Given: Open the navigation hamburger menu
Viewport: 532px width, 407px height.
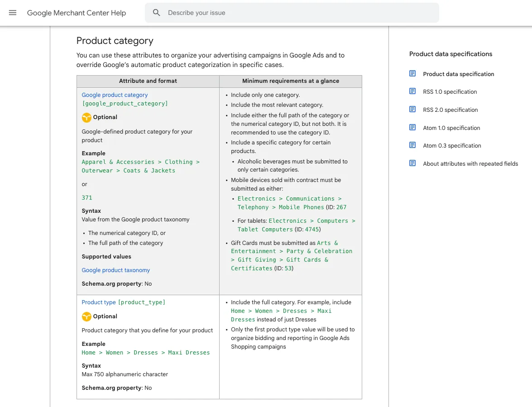Looking at the screenshot, I should pos(12,13).
